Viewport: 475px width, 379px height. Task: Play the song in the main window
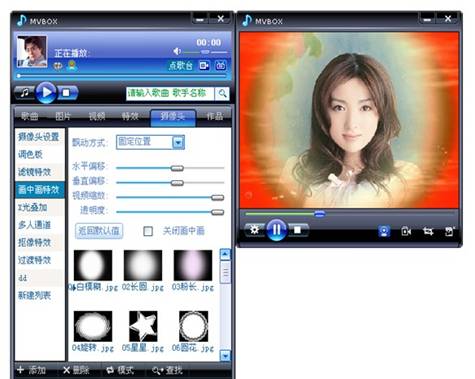46,92
